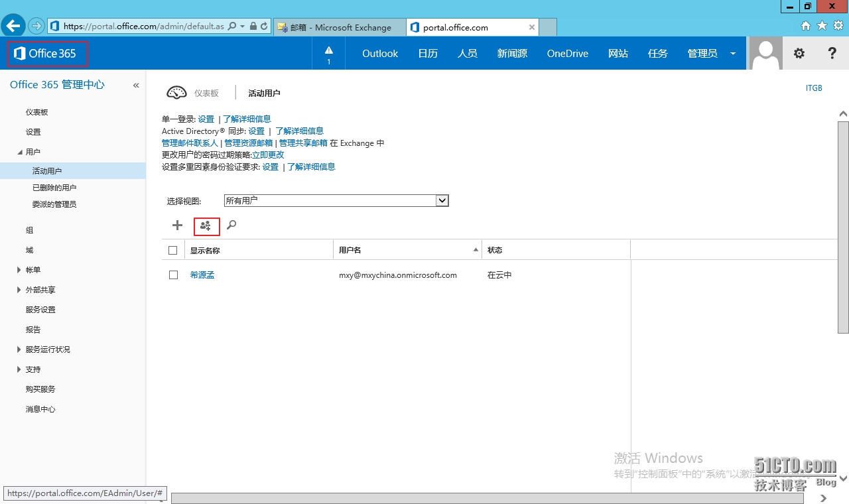Expand the 管理员 dropdown arrow

[733, 54]
